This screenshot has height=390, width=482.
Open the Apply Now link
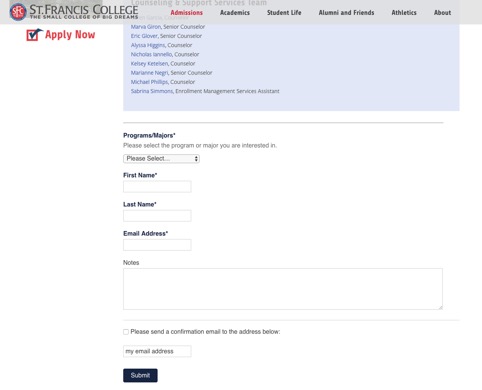point(70,35)
